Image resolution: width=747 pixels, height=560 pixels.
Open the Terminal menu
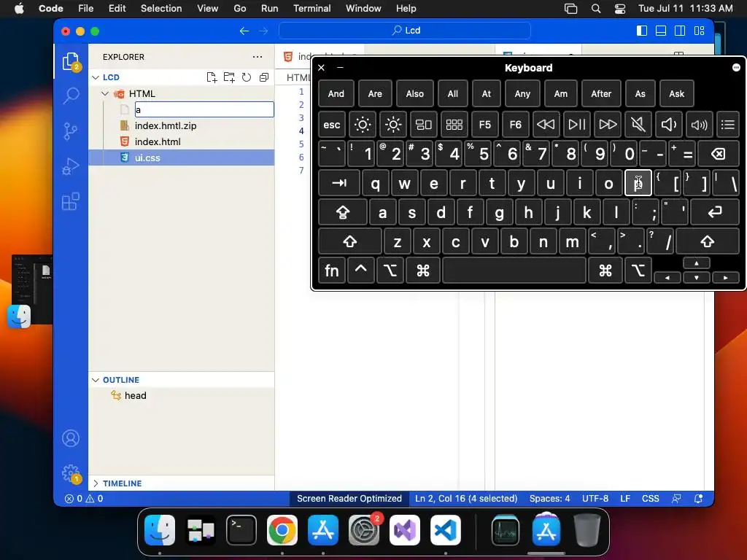click(311, 8)
